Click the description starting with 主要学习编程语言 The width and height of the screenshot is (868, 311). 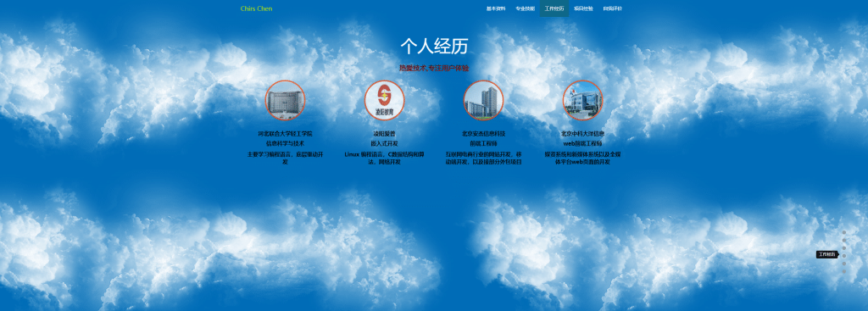[x=285, y=158]
